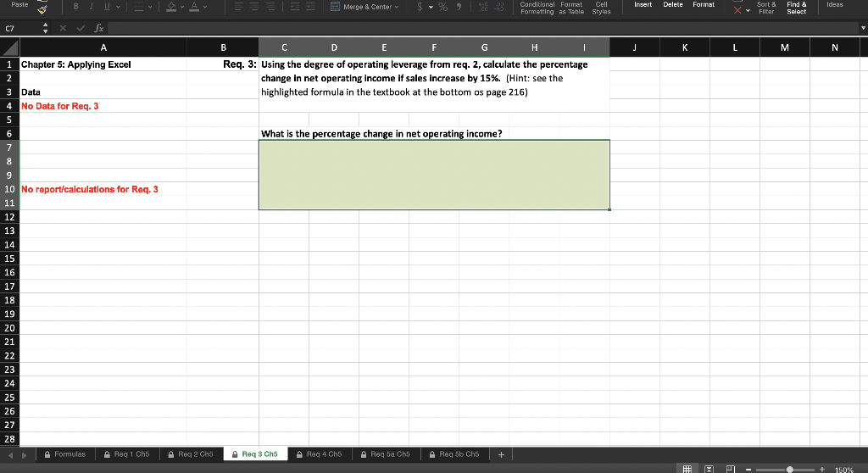Click the Insert cells button
This screenshot has height=473, width=868.
point(643,4)
